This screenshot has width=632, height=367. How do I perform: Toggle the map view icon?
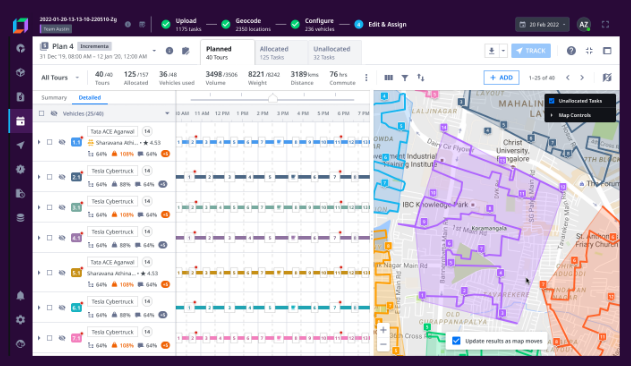tap(607, 77)
